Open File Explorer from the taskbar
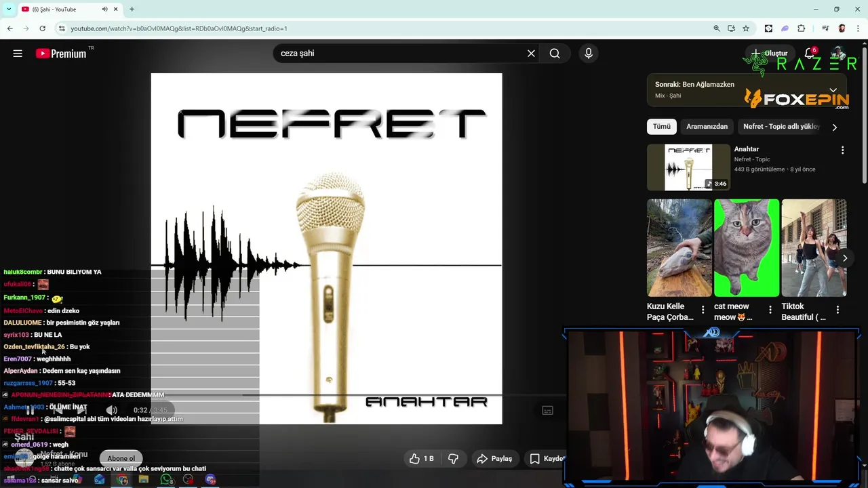Screen dimensions: 868x488 coord(144,480)
